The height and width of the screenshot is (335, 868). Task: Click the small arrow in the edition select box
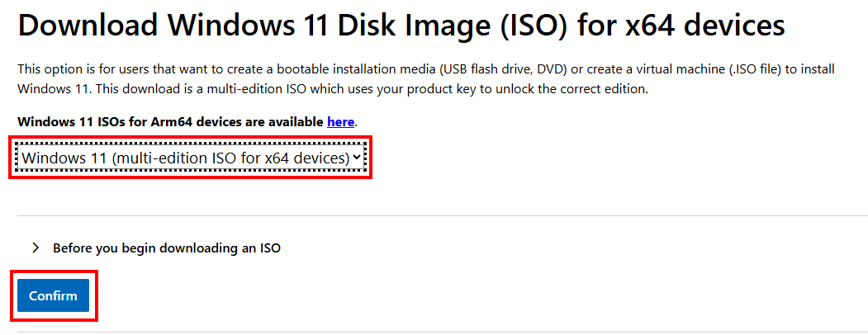click(x=357, y=157)
